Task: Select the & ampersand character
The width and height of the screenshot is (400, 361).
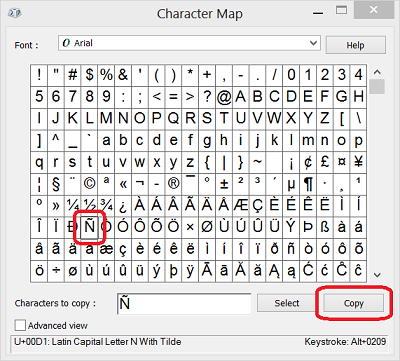Action: [123, 75]
